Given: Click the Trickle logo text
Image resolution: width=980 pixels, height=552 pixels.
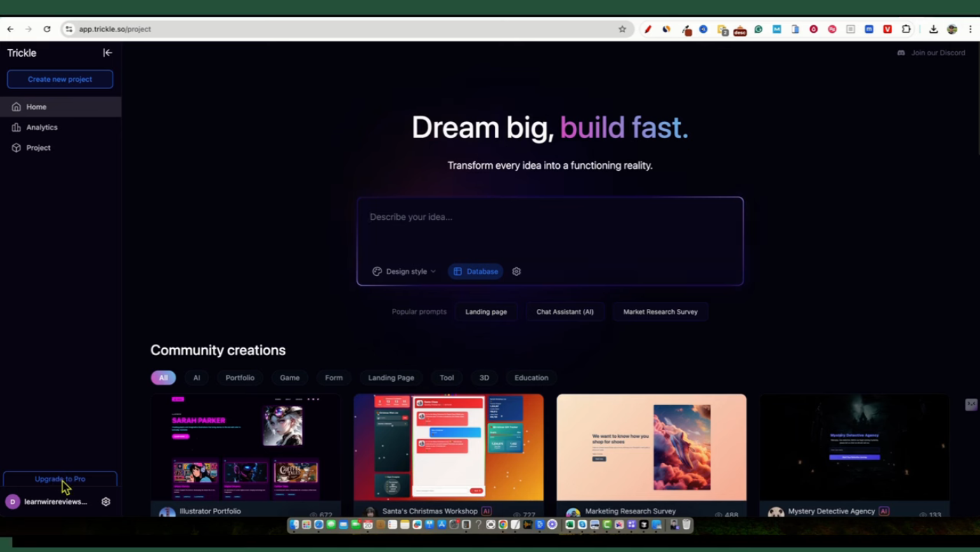Looking at the screenshot, I should point(22,53).
